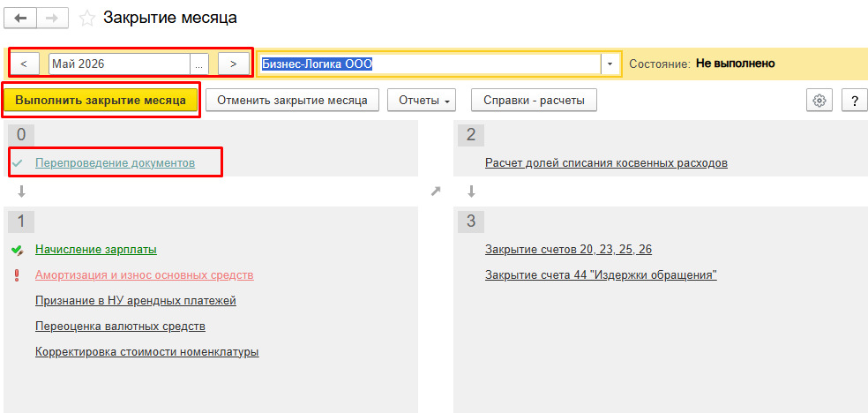The image size is (868, 413).
Task: Open settings with the gear icon
Action: tap(819, 101)
